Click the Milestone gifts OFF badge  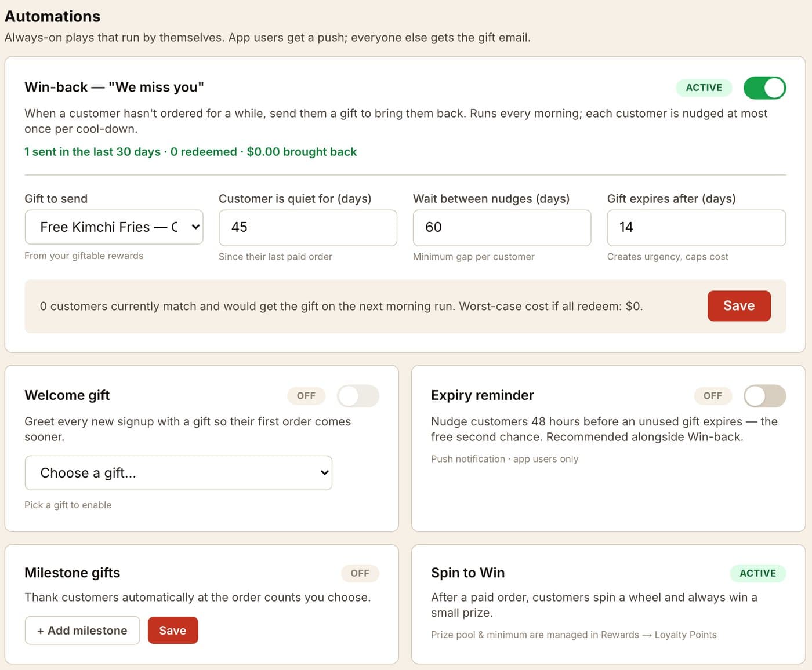click(360, 573)
